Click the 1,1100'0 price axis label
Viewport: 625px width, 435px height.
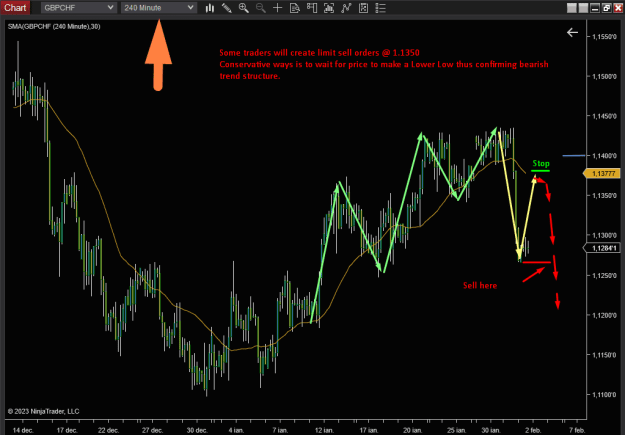[604, 395]
